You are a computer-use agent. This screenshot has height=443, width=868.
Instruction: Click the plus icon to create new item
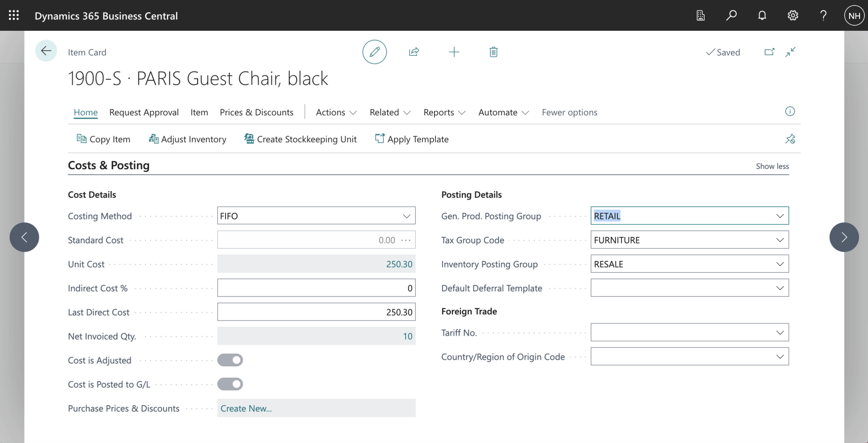point(454,52)
